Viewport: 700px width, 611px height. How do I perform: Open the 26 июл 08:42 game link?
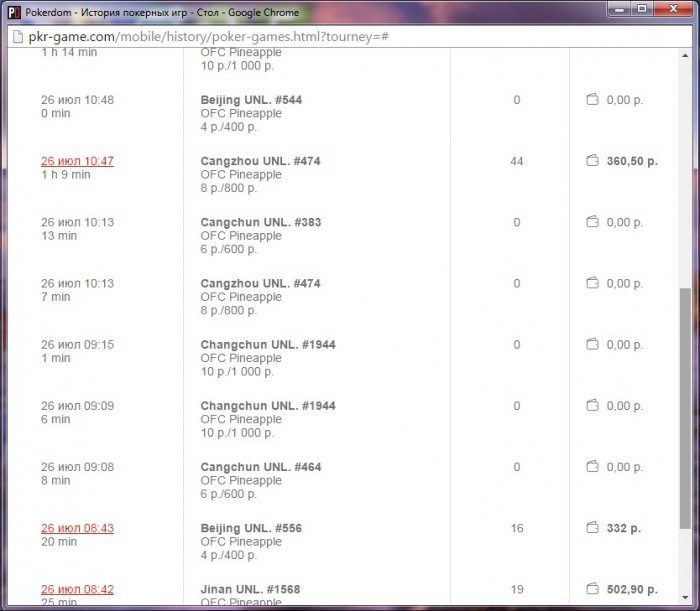click(77, 589)
